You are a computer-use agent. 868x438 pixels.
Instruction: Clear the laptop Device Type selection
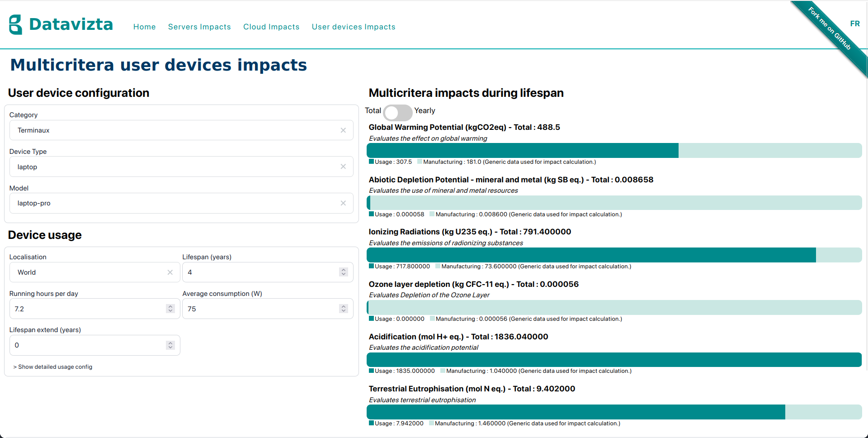coord(343,167)
